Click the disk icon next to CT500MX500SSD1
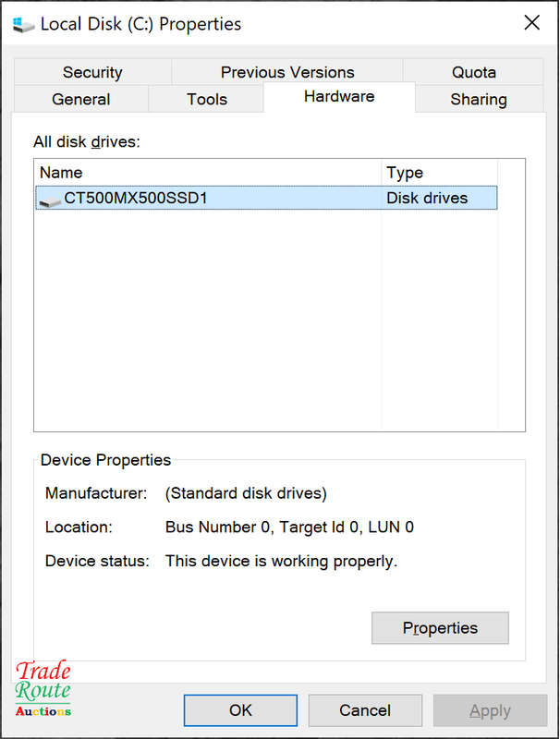 point(50,200)
